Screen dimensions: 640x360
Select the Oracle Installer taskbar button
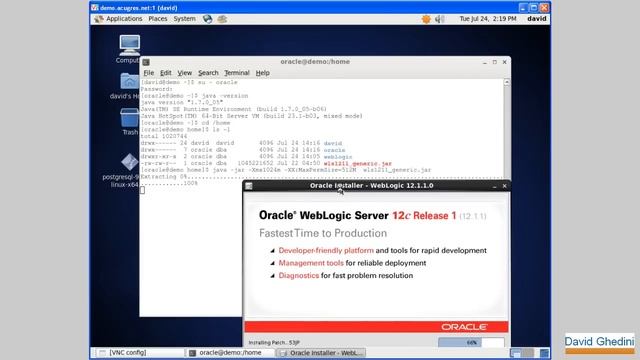click(x=321, y=353)
